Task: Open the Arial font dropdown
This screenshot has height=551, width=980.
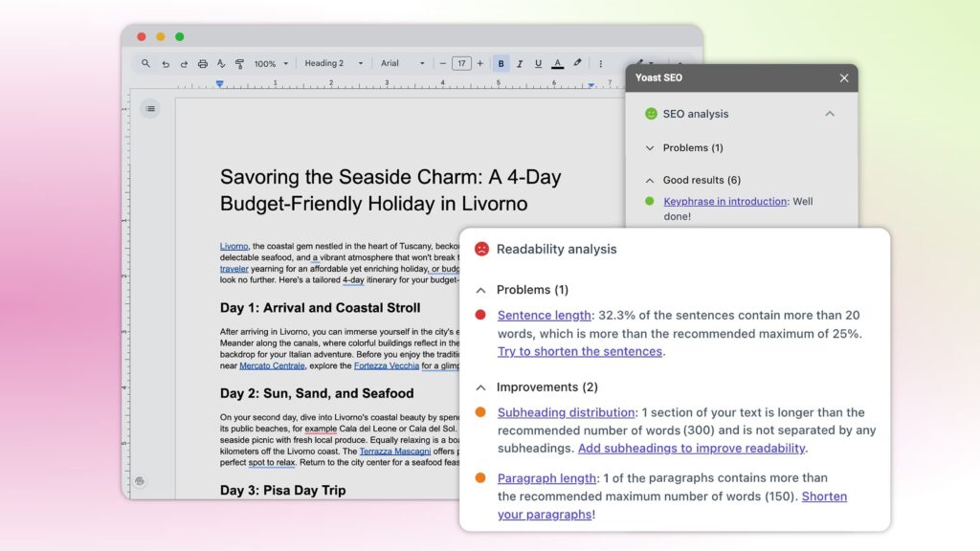Action: 402,64
